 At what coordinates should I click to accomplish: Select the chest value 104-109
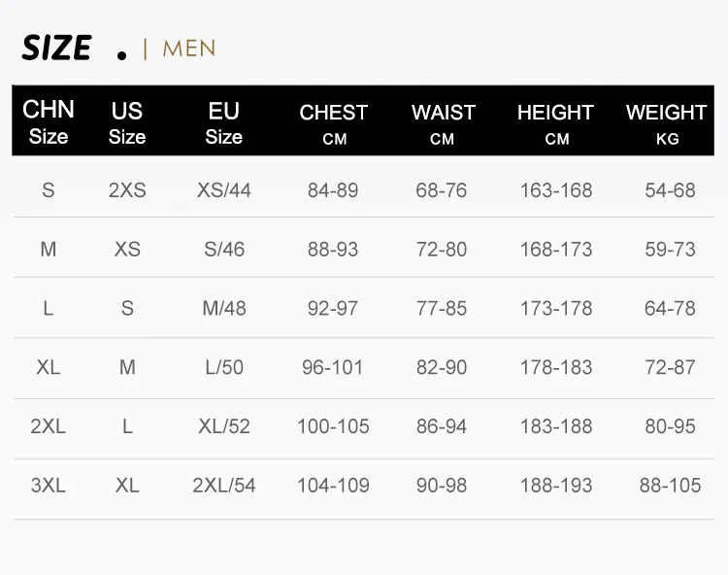333,486
